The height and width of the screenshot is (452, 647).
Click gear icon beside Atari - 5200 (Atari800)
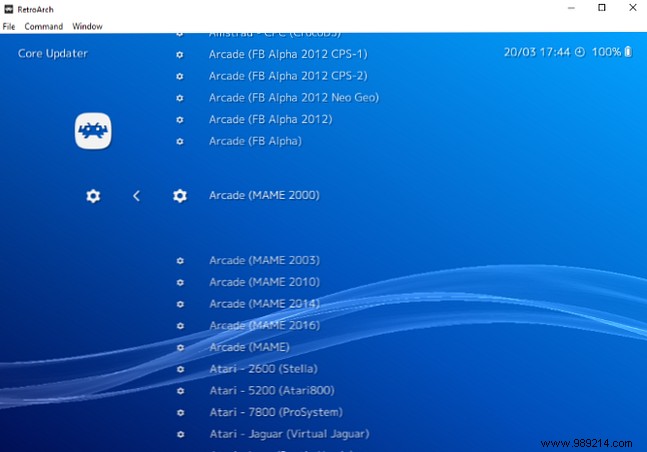tap(180, 390)
